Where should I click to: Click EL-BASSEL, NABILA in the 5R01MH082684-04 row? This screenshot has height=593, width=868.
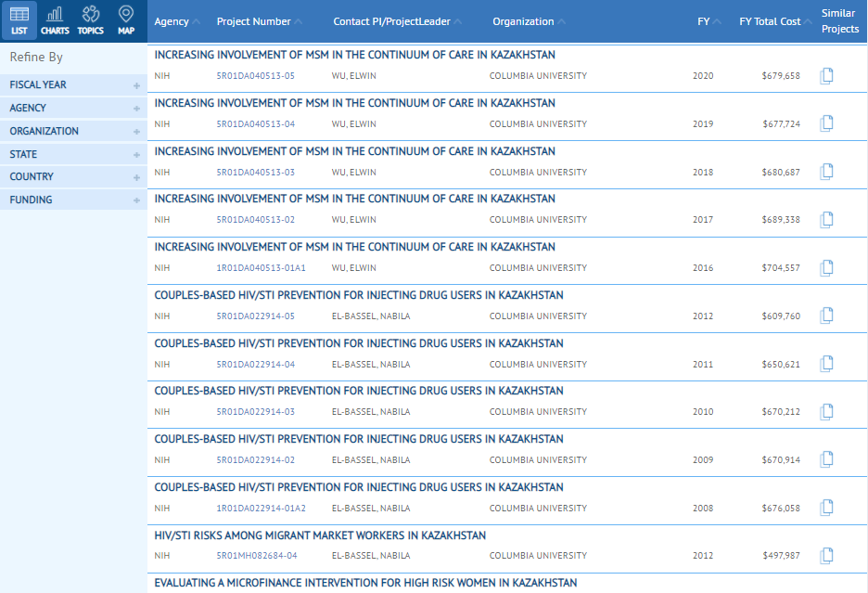pos(371,556)
